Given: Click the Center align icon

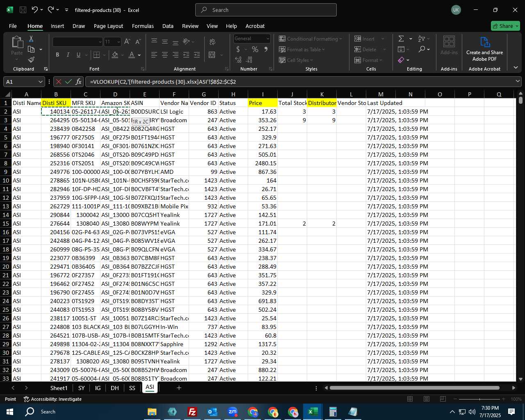Looking at the screenshot, I should pos(165,55).
